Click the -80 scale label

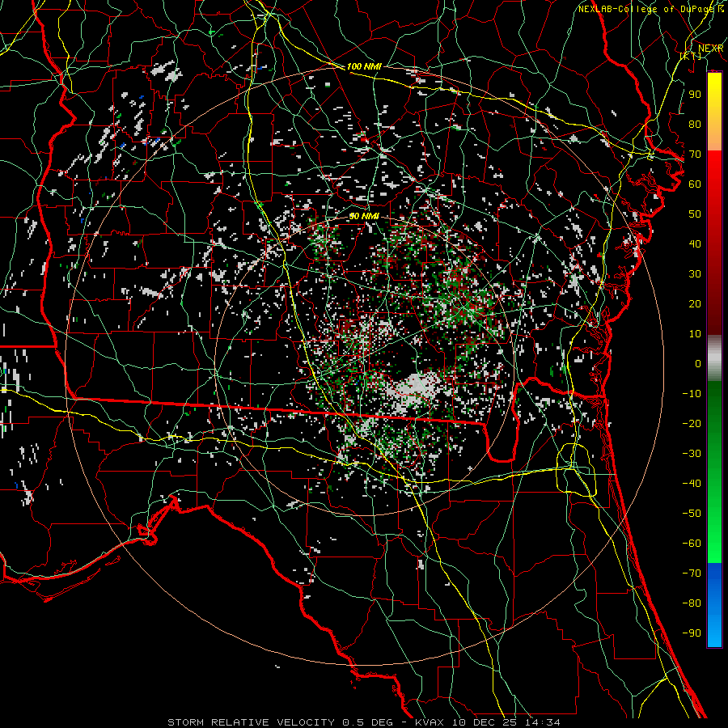click(x=692, y=603)
